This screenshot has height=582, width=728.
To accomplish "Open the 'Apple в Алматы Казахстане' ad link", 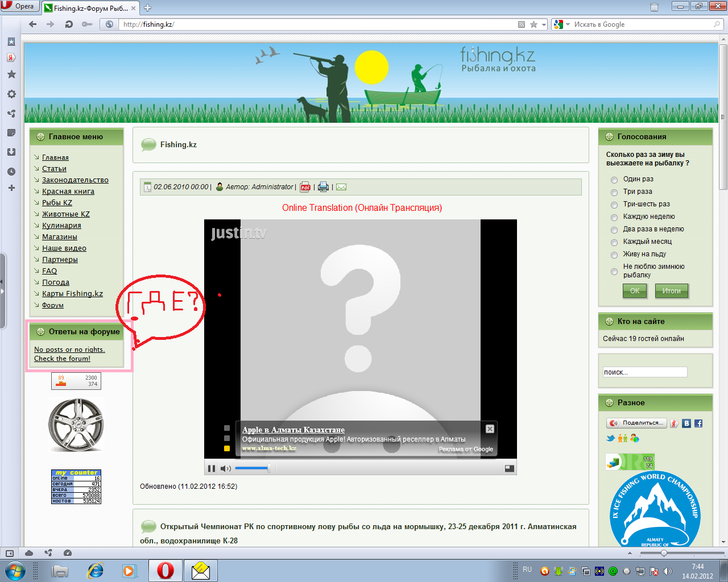I will point(293,430).
